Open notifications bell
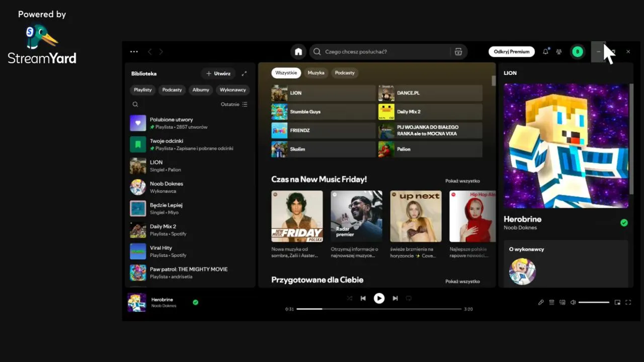Image resolution: width=644 pixels, height=362 pixels. (x=545, y=52)
